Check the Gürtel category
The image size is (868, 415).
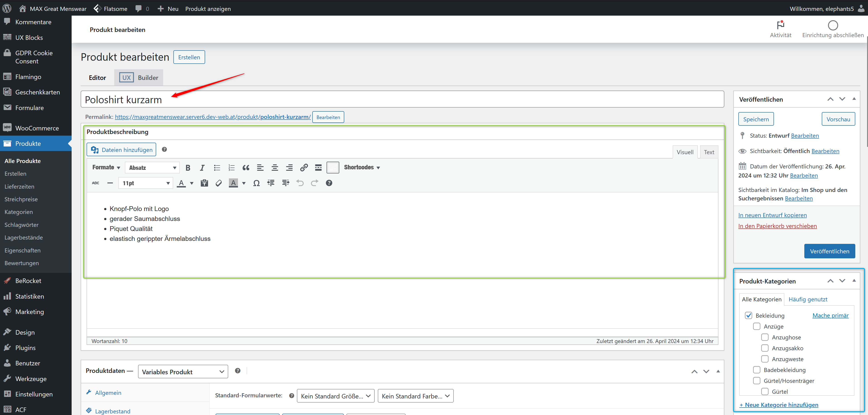pos(765,391)
